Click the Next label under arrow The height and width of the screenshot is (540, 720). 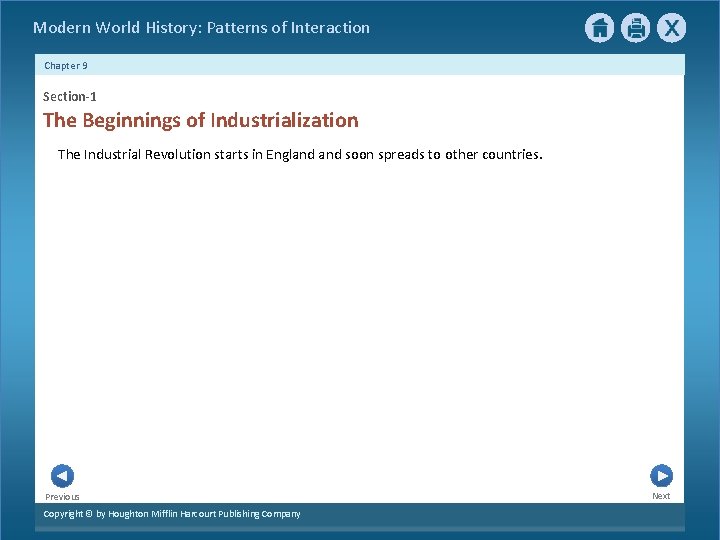point(661,496)
